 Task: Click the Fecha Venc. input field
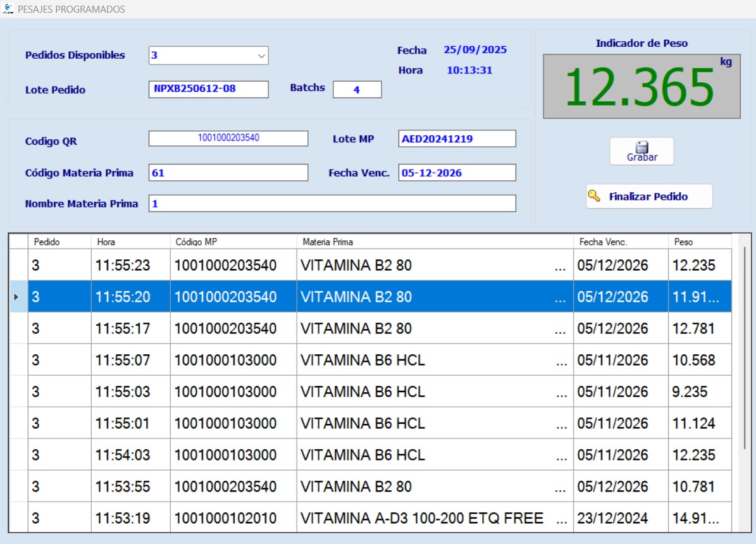pyautogui.click(x=457, y=173)
